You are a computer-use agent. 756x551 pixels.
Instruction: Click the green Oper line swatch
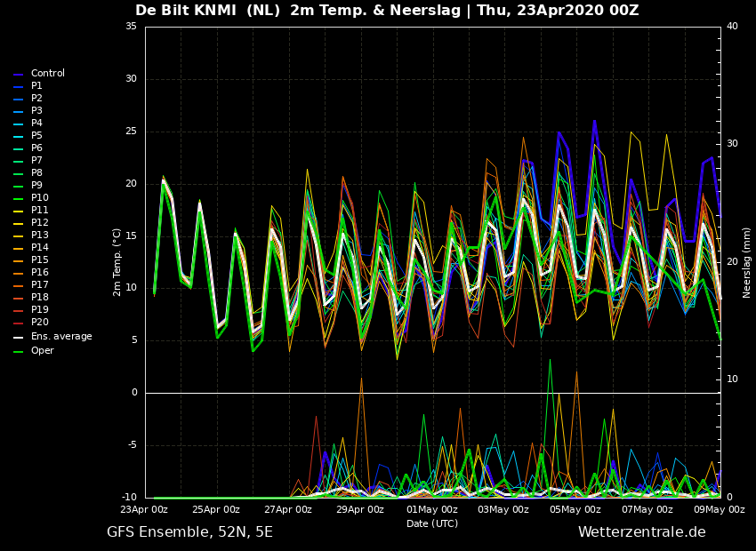18,352
